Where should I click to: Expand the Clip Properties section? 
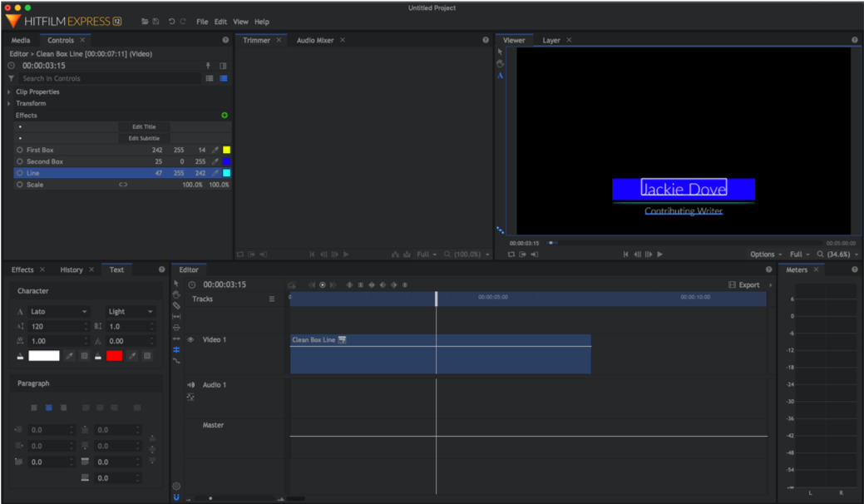point(9,92)
